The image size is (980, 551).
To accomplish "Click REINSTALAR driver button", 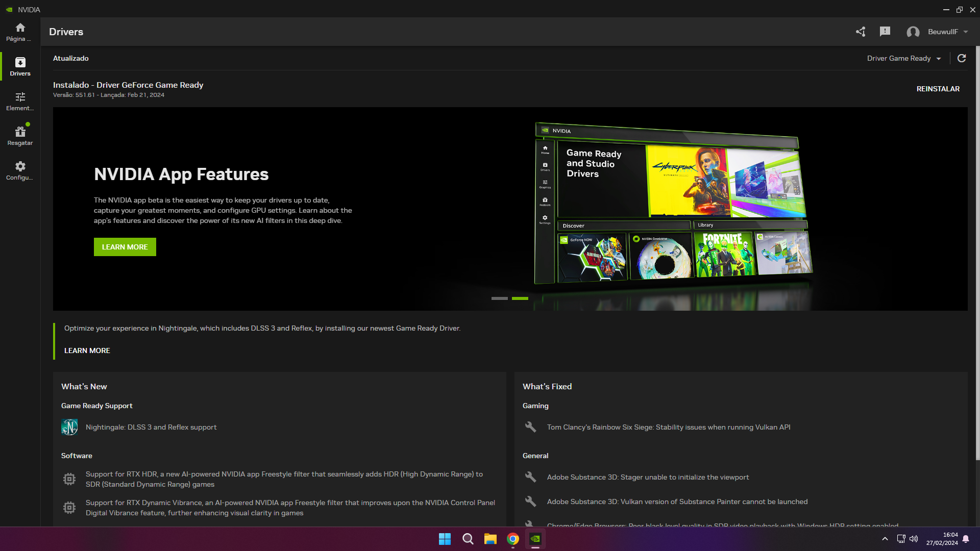I will tap(938, 89).
